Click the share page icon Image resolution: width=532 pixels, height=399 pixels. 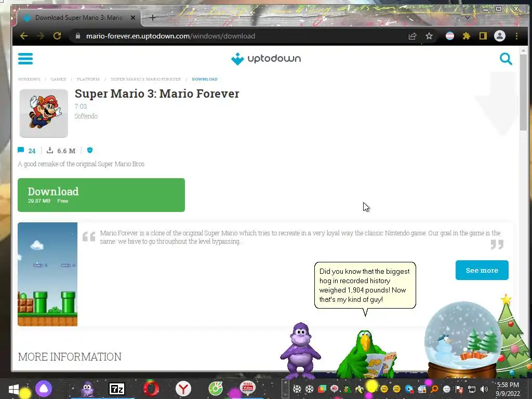[x=412, y=36]
